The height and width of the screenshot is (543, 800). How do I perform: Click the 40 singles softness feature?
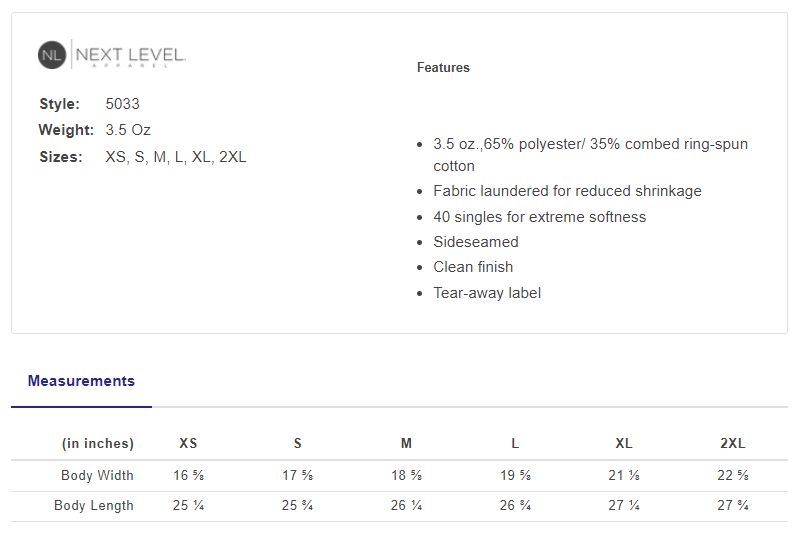tap(540, 217)
